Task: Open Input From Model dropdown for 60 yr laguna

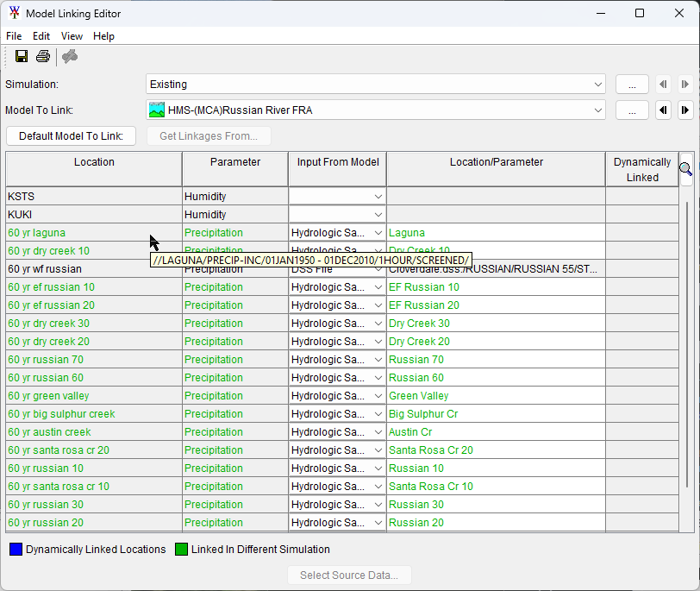Action: tap(378, 233)
